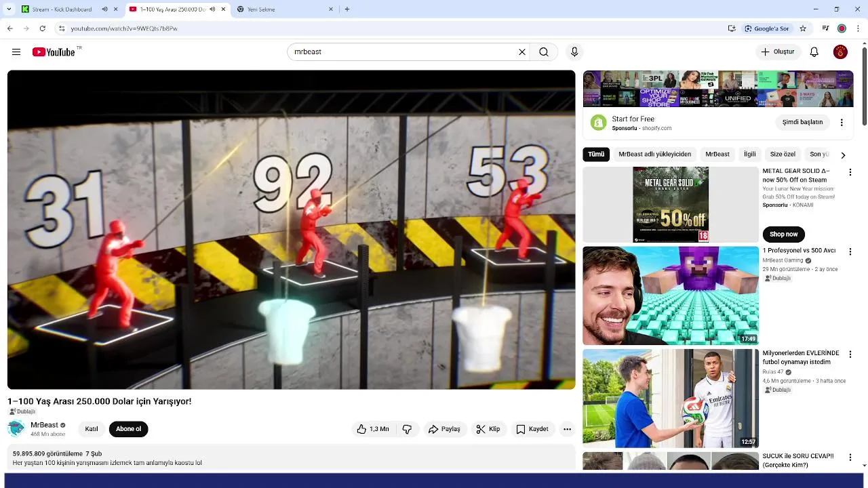868x488 pixels.
Task: Open browser profile circle icon
Action: tap(842, 28)
